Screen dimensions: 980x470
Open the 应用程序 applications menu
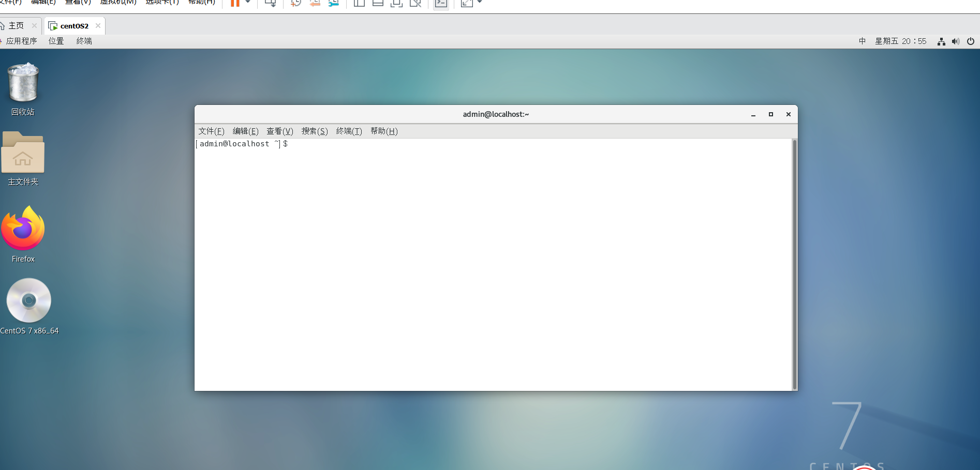21,41
